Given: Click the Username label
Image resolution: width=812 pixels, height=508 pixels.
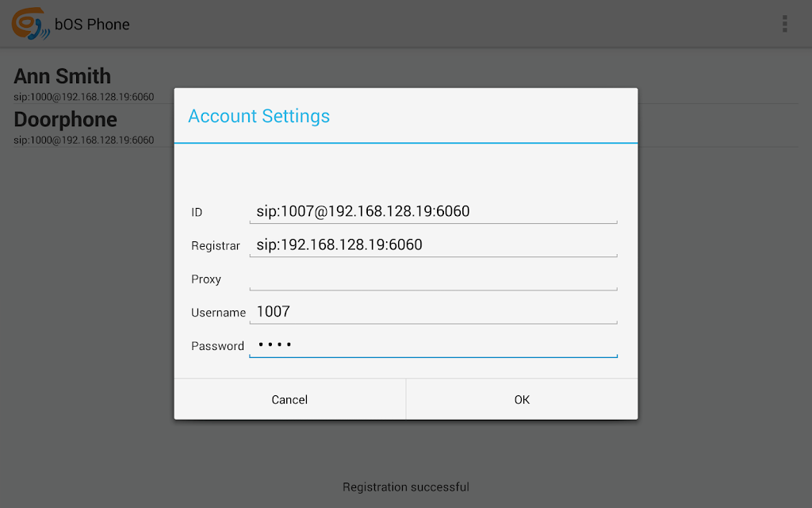Looking at the screenshot, I should point(219,313).
